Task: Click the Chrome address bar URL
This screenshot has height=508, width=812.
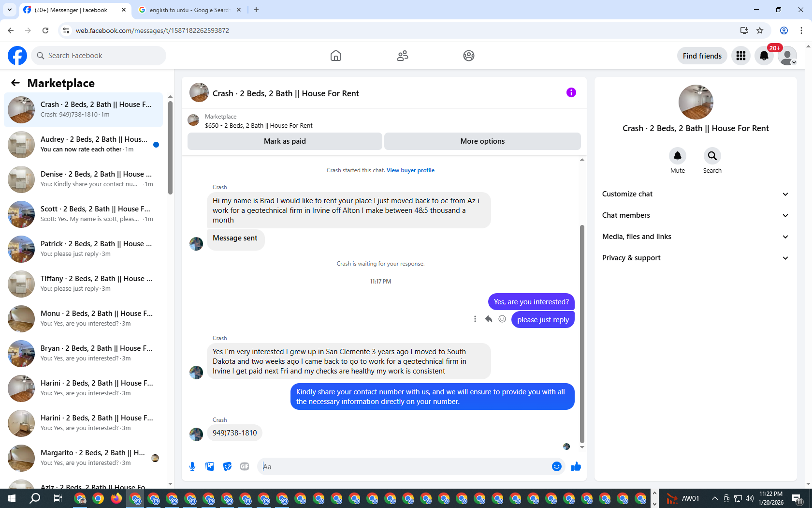Action: click(x=152, y=30)
